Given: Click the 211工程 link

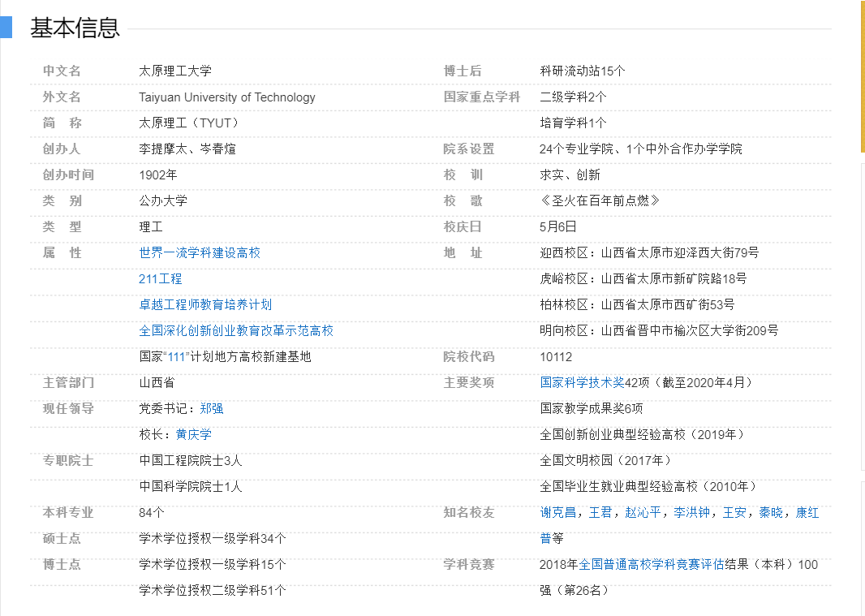Looking at the screenshot, I should click(x=161, y=278).
